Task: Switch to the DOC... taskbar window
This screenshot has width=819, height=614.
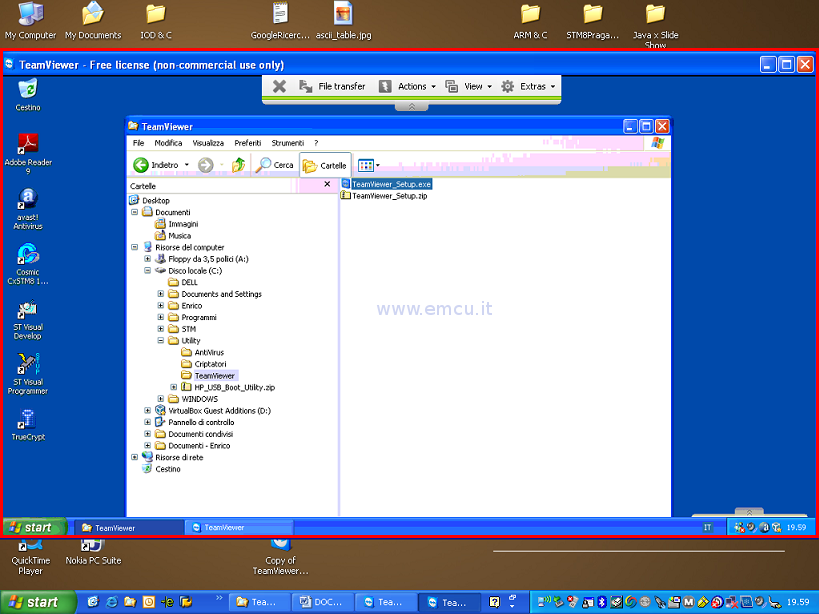Action: [x=323, y=602]
